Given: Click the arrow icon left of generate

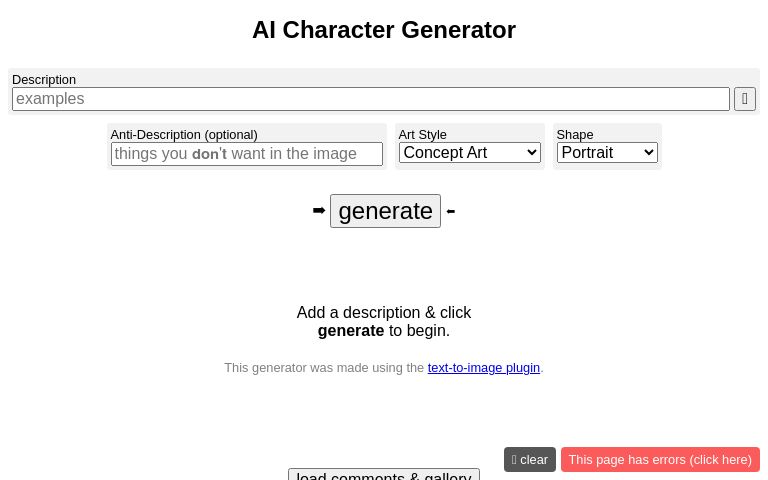Looking at the screenshot, I should pos(319,210).
